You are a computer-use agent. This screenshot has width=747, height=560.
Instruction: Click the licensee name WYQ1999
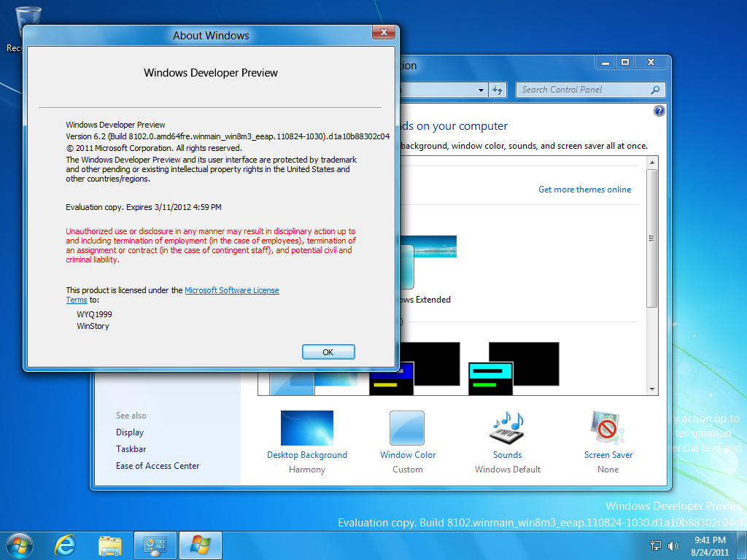tap(94, 314)
